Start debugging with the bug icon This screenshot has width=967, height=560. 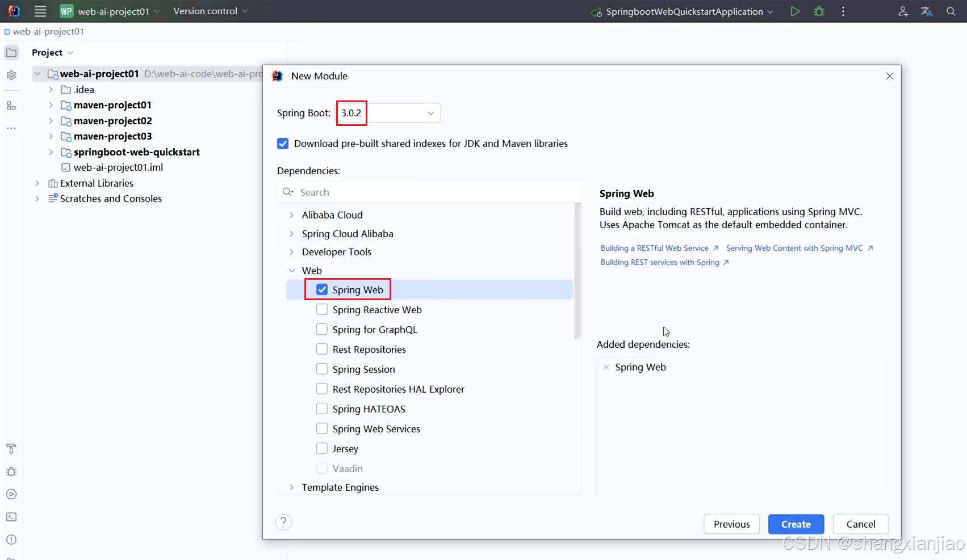click(819, 11)
